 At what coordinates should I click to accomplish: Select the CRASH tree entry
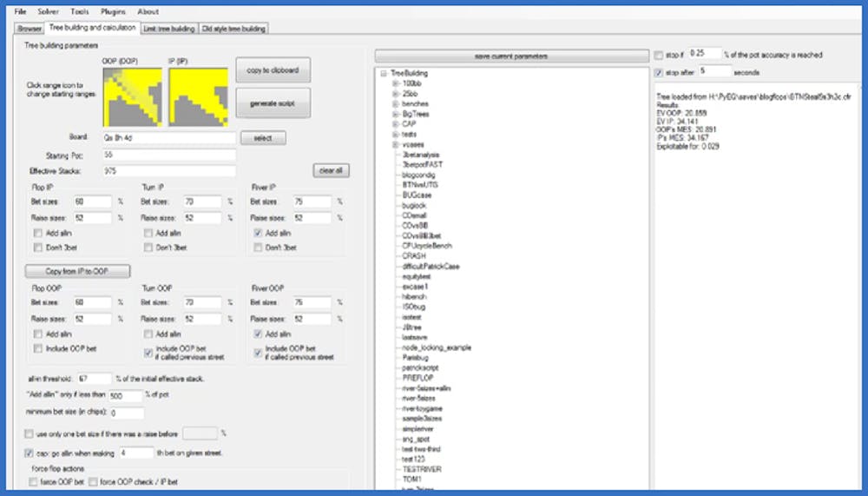[414, 256]
